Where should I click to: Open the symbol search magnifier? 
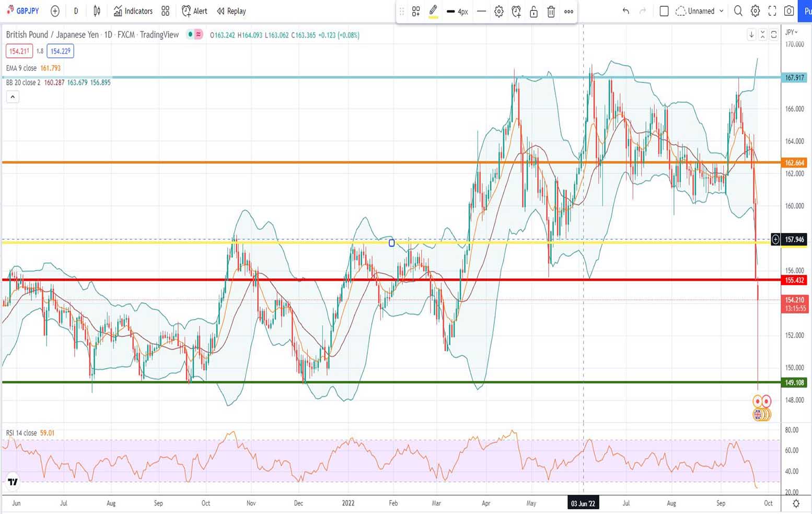(x=738, y=11)
